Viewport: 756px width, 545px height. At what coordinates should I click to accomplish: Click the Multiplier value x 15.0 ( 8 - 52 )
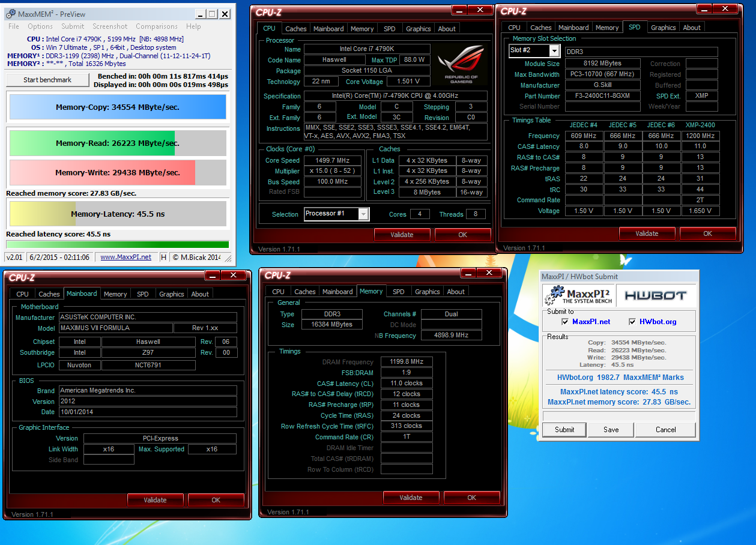coord(332,171)
